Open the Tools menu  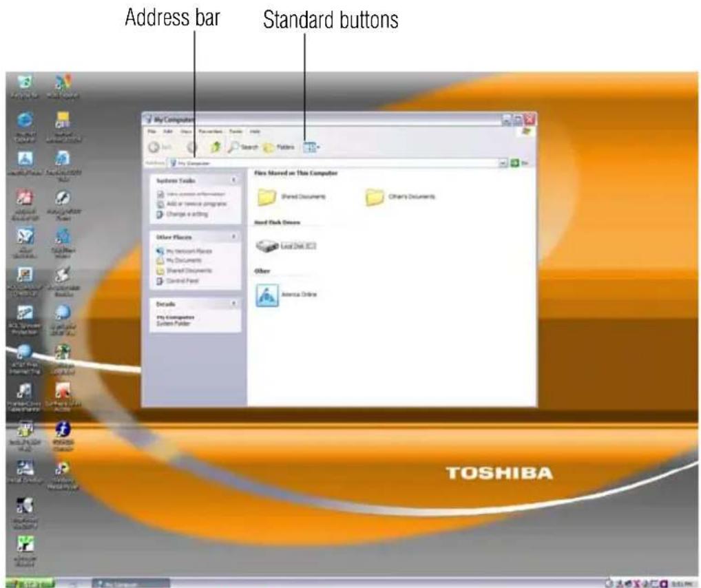(x=236, y=132)
